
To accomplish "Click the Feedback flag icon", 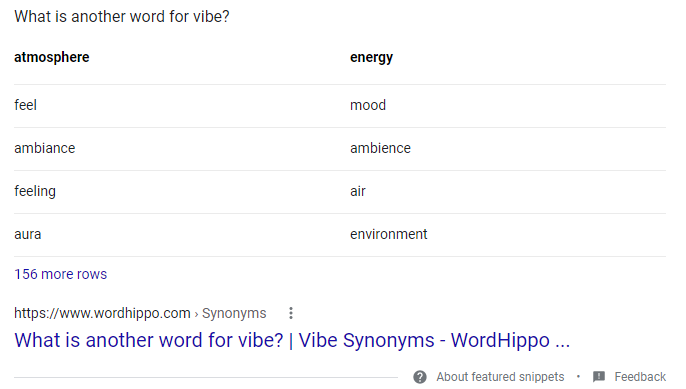I will click(599, 376).
